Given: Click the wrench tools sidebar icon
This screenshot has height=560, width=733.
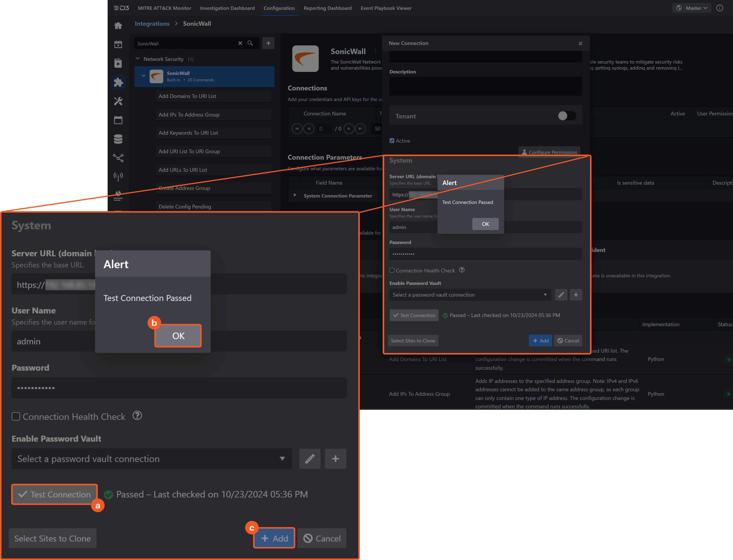Looking at the screenshot, I should [x=118, y=101].
